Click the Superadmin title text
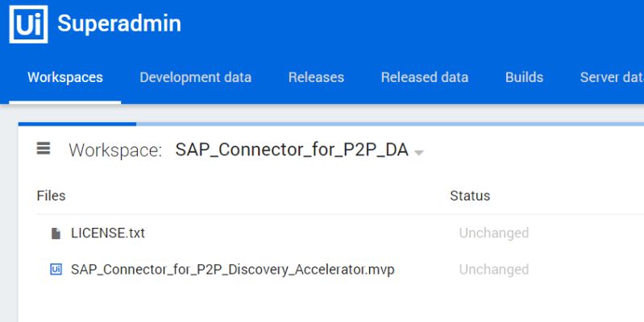The width and height of the screenshot is (644, 322). [118, 24]
